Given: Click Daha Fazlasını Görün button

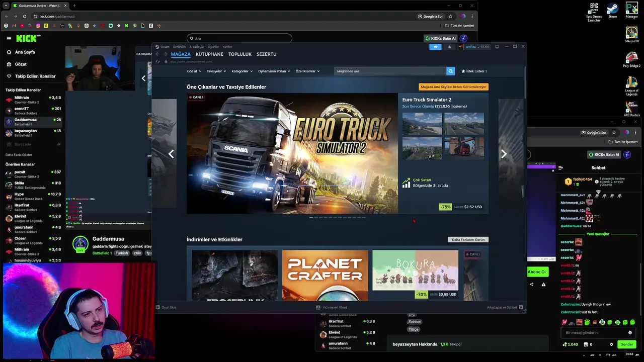Looking at the screenshot, I should click(x=468, y=240).
